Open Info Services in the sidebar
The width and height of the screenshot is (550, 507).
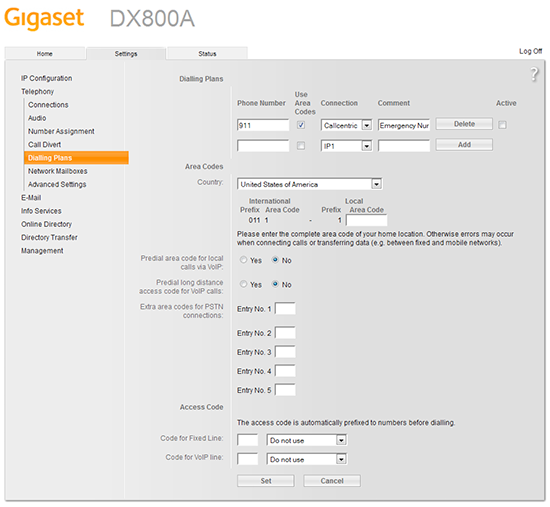click(41, 211)
